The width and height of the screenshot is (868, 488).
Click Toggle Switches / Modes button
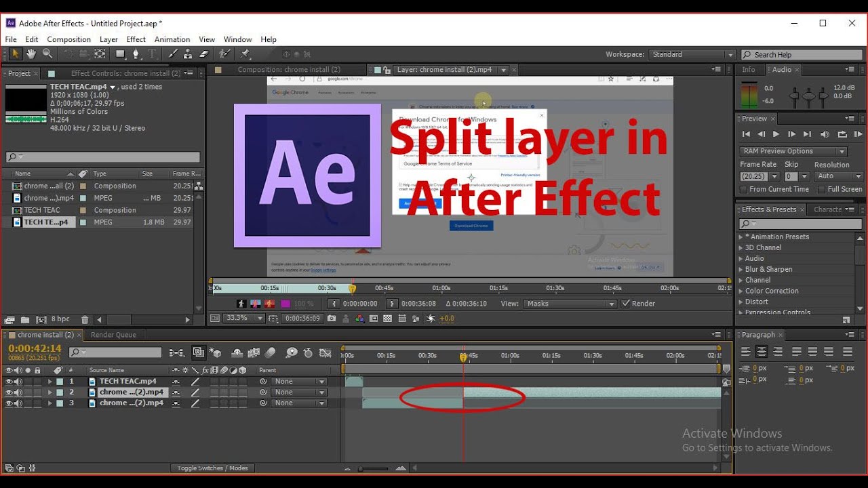pos(212,468)
